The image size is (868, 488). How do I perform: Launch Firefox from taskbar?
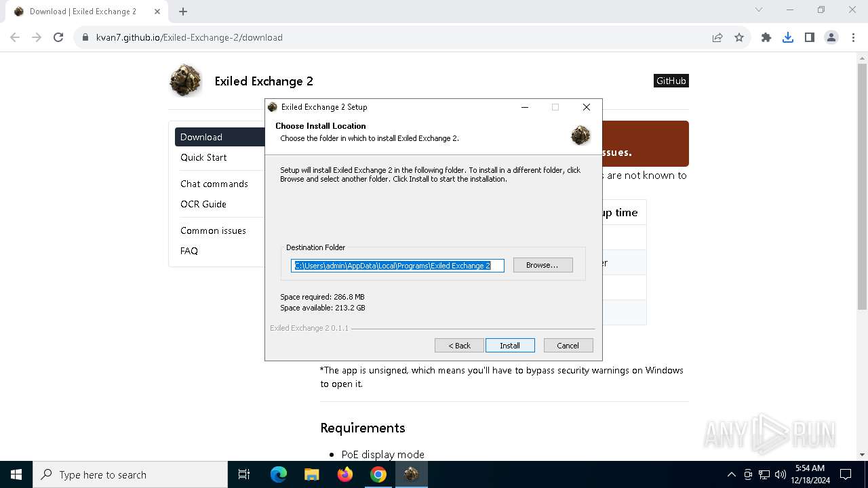pyautogui.click(x=345, y=474)
